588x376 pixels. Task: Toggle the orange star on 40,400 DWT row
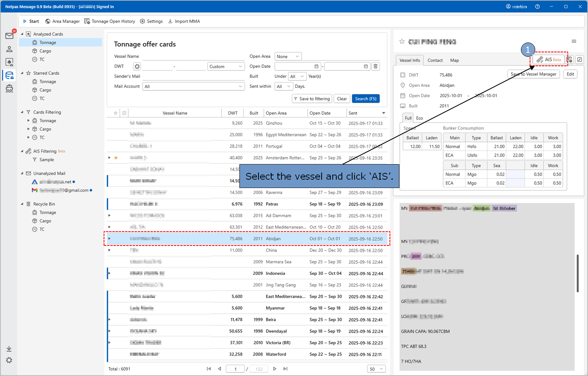pos(116,158)
